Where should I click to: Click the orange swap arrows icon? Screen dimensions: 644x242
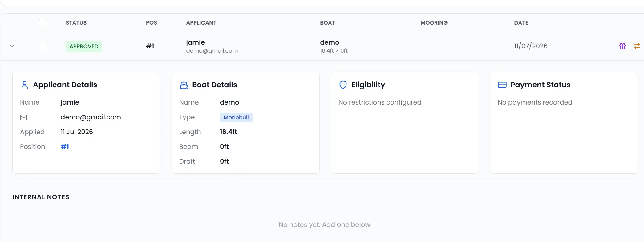637,46
